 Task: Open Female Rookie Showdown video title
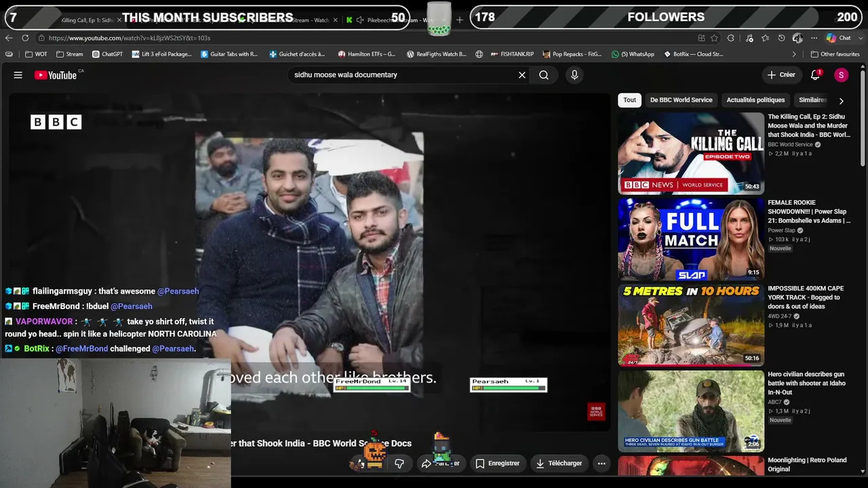pos(809,211)
